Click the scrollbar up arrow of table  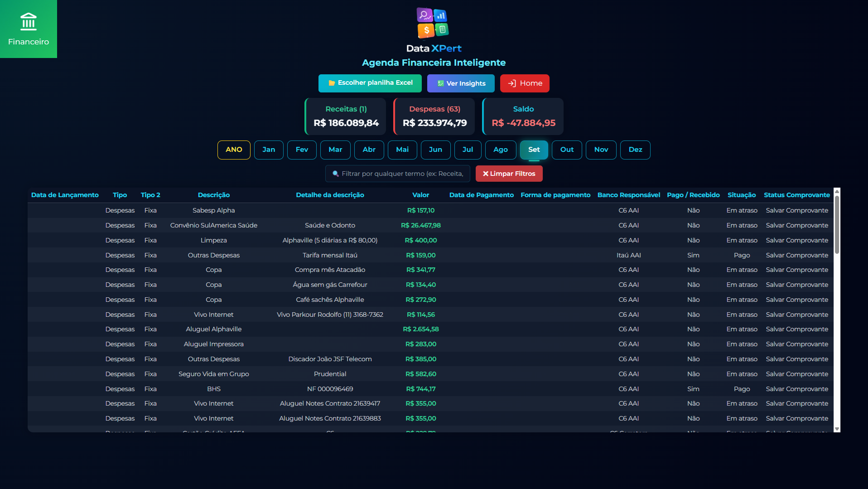tap(837, 191)
